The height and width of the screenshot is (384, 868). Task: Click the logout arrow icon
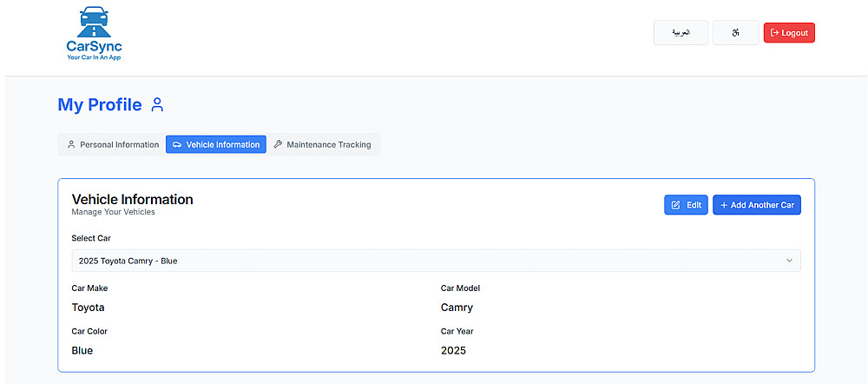click(x=774, y=33)
